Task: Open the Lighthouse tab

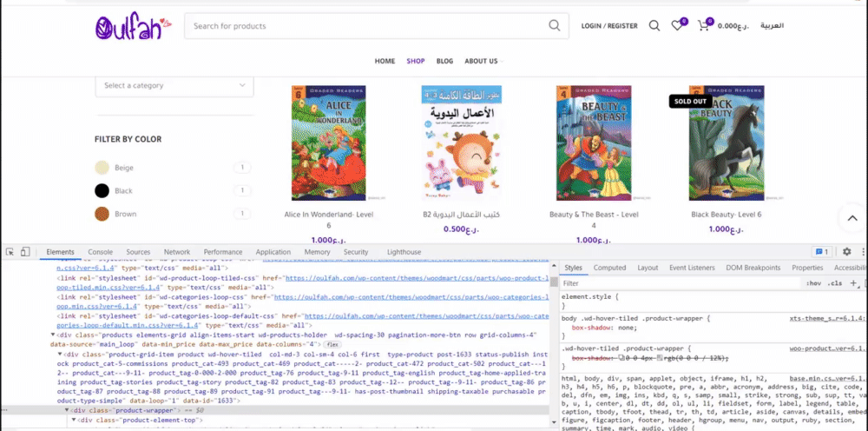Action: [404, 251]
